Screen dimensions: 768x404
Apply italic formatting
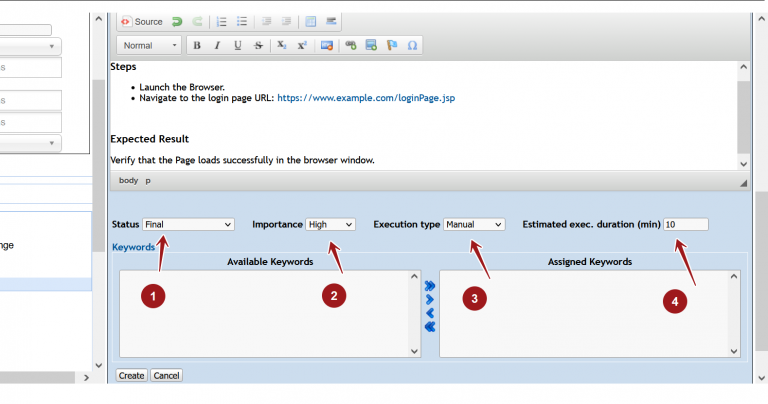217,46
